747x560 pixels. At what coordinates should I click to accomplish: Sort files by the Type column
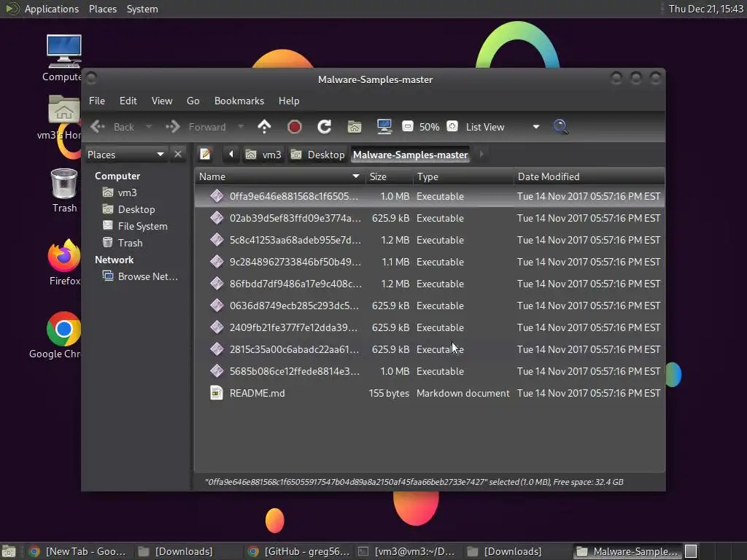pos(463,176)
